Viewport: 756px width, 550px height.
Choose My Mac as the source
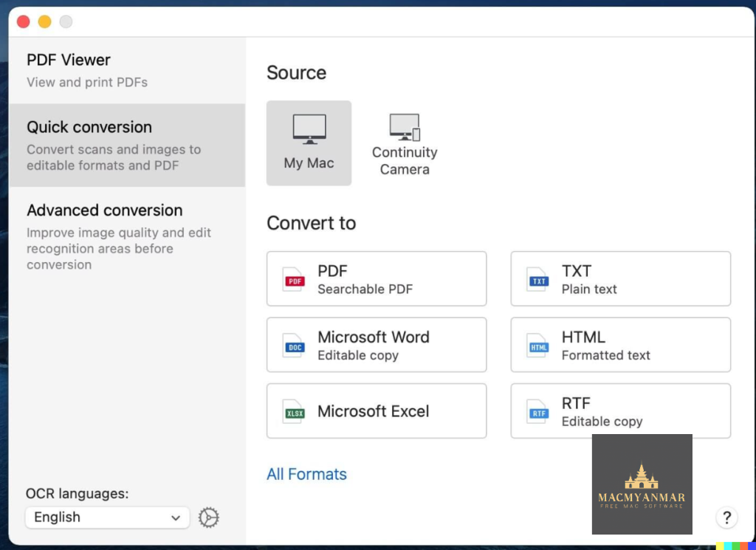309,143
